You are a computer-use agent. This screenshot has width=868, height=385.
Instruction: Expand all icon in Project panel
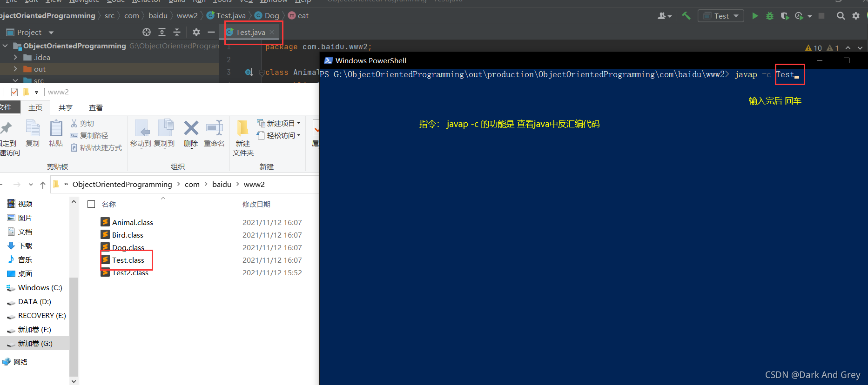pyautogui.click(x=162, y=32)
